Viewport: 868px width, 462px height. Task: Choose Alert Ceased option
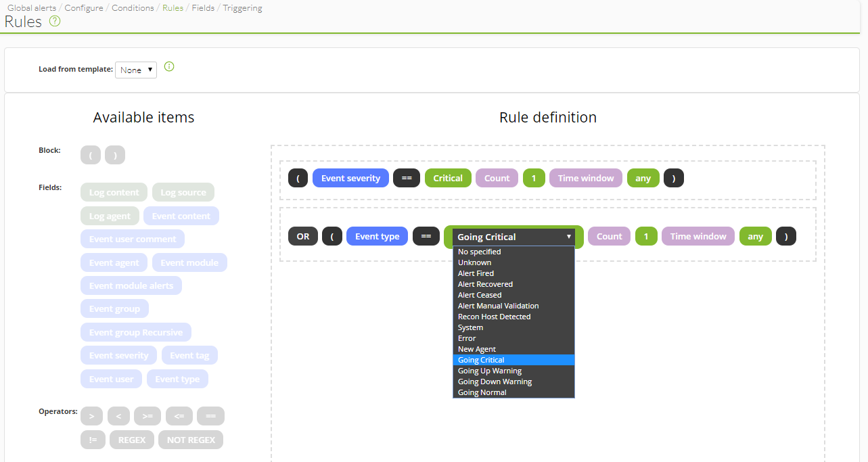[x=514, y=295]
